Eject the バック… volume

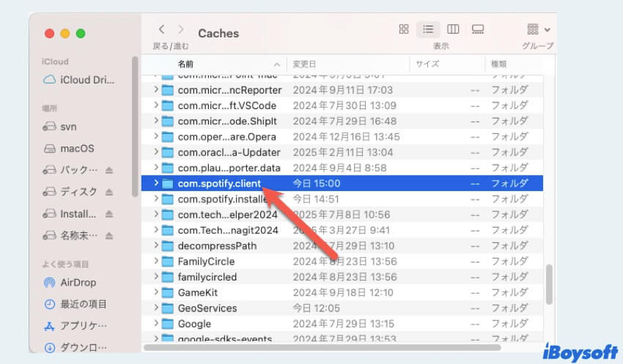coord(109,171)
